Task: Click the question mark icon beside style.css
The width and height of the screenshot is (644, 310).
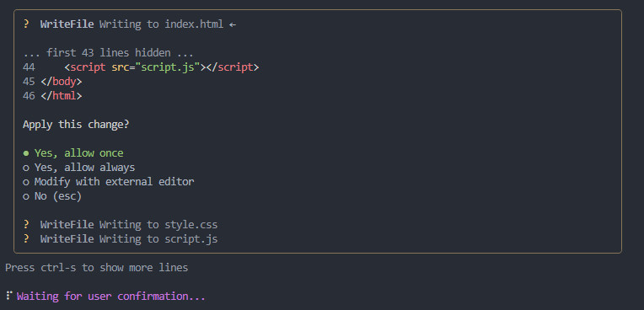Action: (x=26, y=225)
